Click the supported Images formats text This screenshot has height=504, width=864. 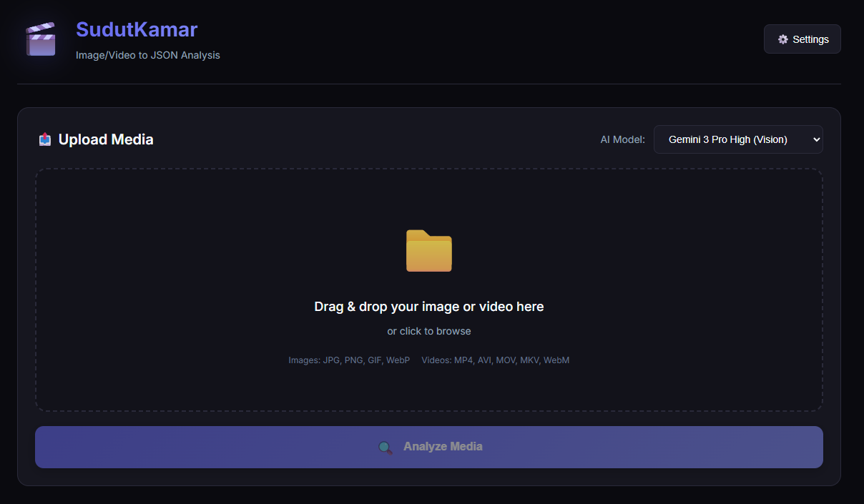pyautogui.click(x=349, y=360)
